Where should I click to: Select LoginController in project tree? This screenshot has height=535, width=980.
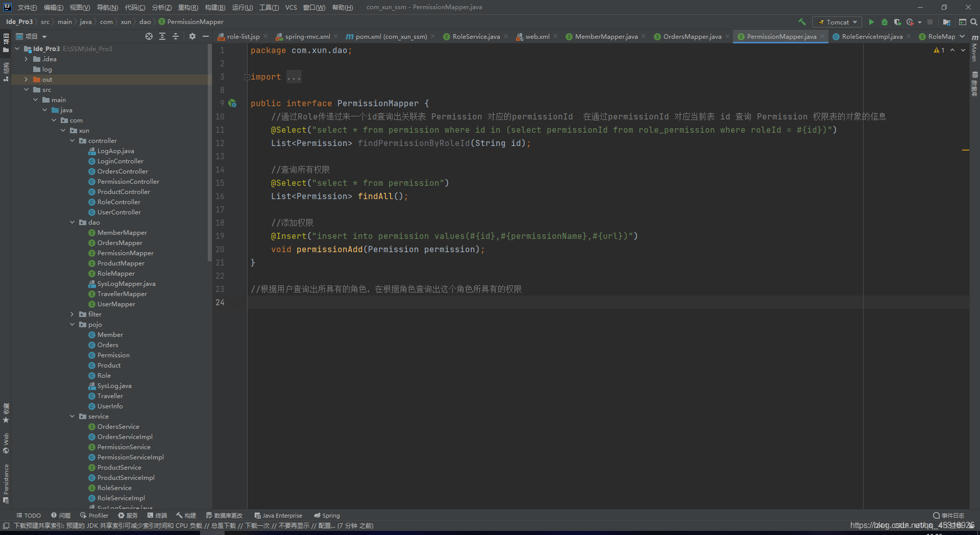tap(120, 161)
